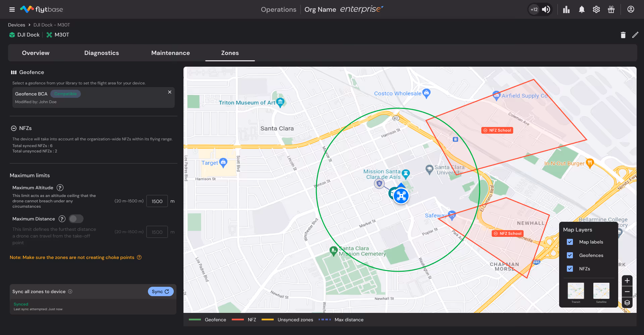Click the Geofence BCA card
Viewport: 644px width, 335px height.
(x=94, y=97)
